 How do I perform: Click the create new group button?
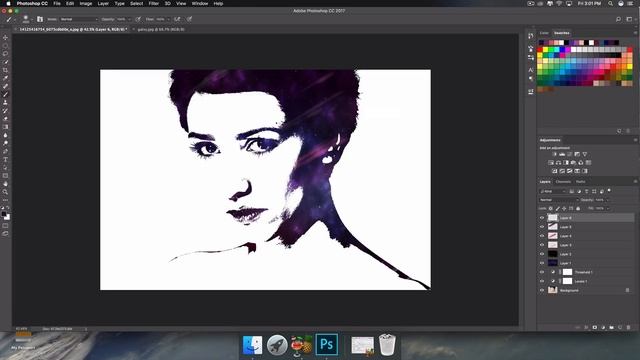611,327
